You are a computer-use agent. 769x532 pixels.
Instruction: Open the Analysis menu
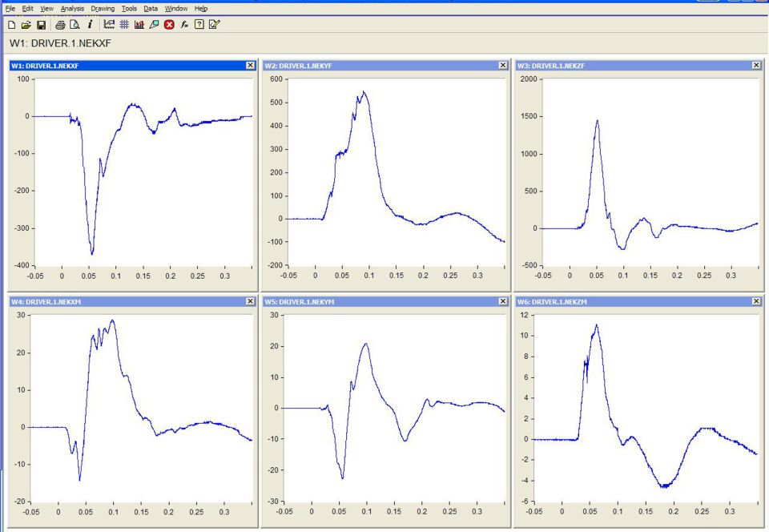[x=72, y=9]
